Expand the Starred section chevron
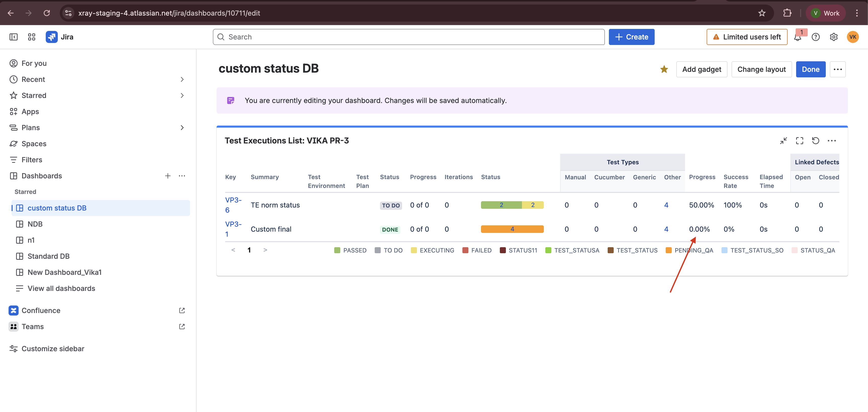The width and height of the screenshot is (868, 412). coord(182,96)
